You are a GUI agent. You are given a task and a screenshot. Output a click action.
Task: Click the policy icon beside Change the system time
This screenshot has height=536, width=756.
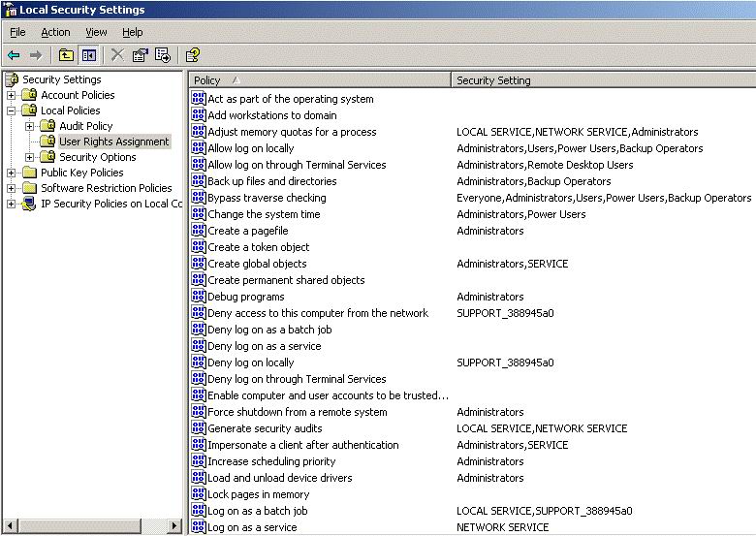pyautogui.click(x=198, y=213)
